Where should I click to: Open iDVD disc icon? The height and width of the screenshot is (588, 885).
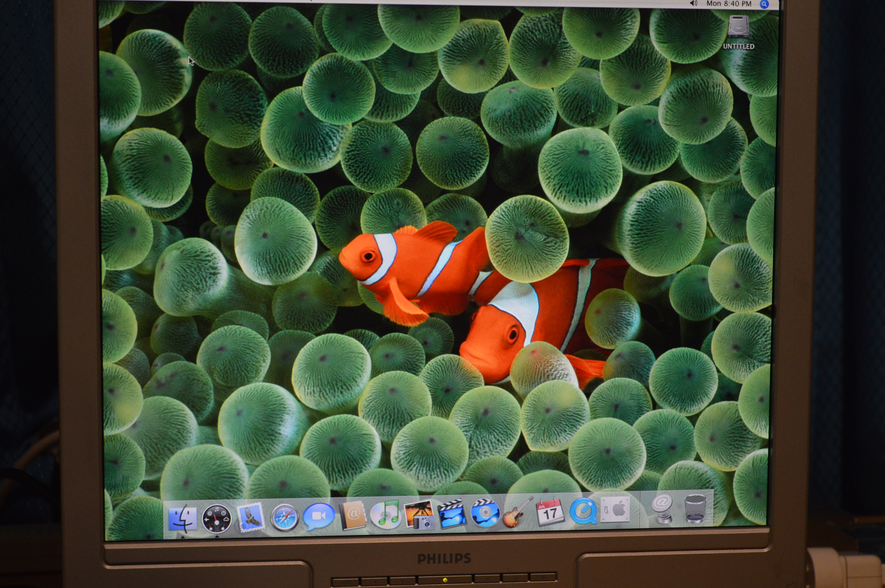(485, 513)
